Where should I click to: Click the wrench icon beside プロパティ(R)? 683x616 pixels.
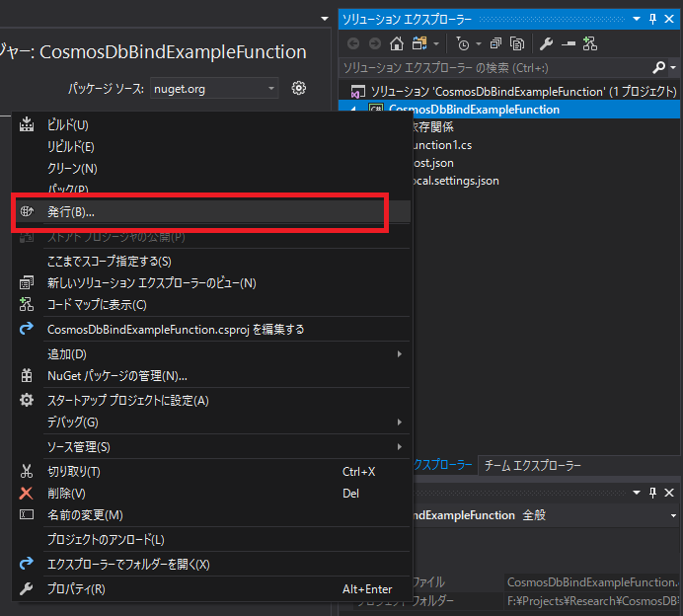point(26,589)
